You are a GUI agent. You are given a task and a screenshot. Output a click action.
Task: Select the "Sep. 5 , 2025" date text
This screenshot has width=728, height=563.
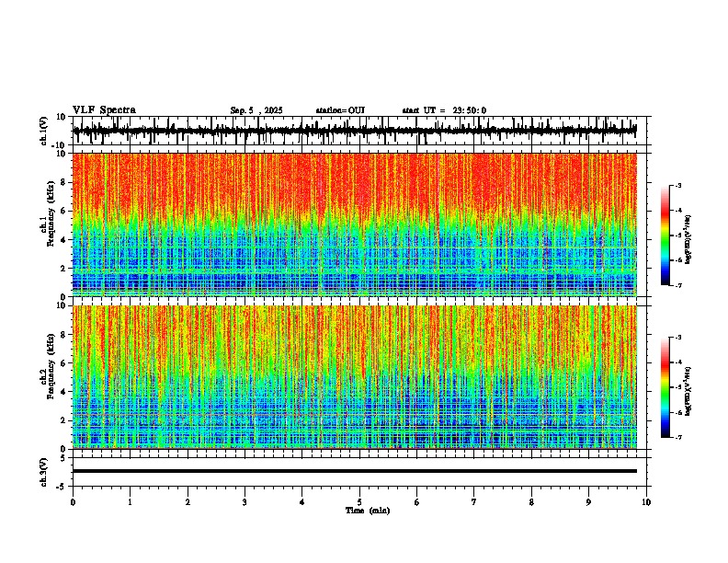tap(256, 110)
